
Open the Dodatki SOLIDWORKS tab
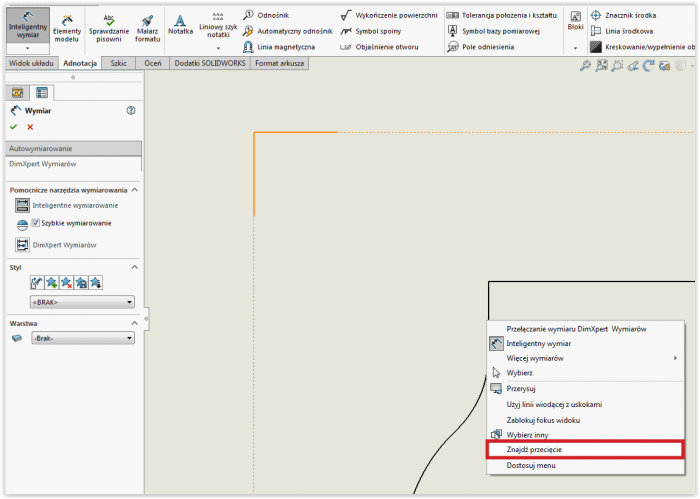[210, 63]
